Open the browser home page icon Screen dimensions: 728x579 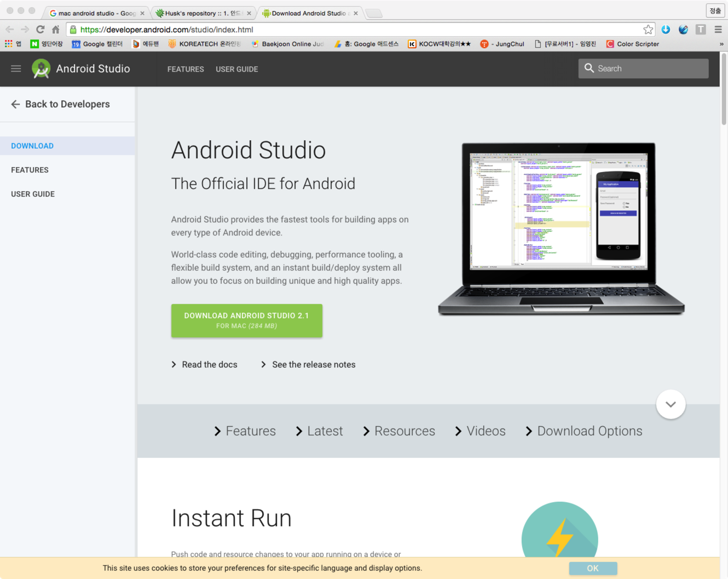click(x=56, y=30)
